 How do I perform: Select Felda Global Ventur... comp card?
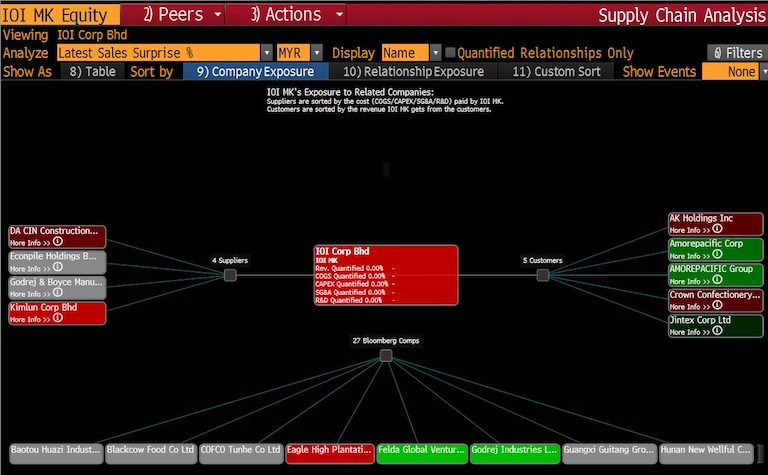(x=421, y=453)
